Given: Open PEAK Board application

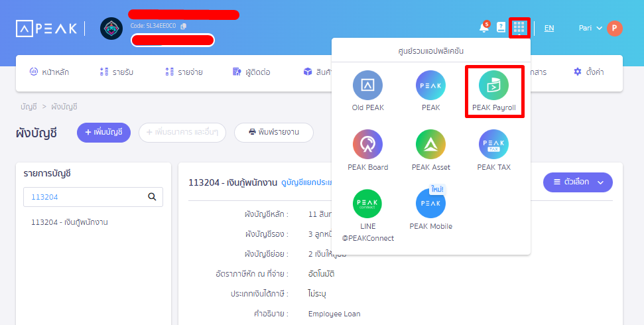Looking at the screenshot, I should click(367, 151).
